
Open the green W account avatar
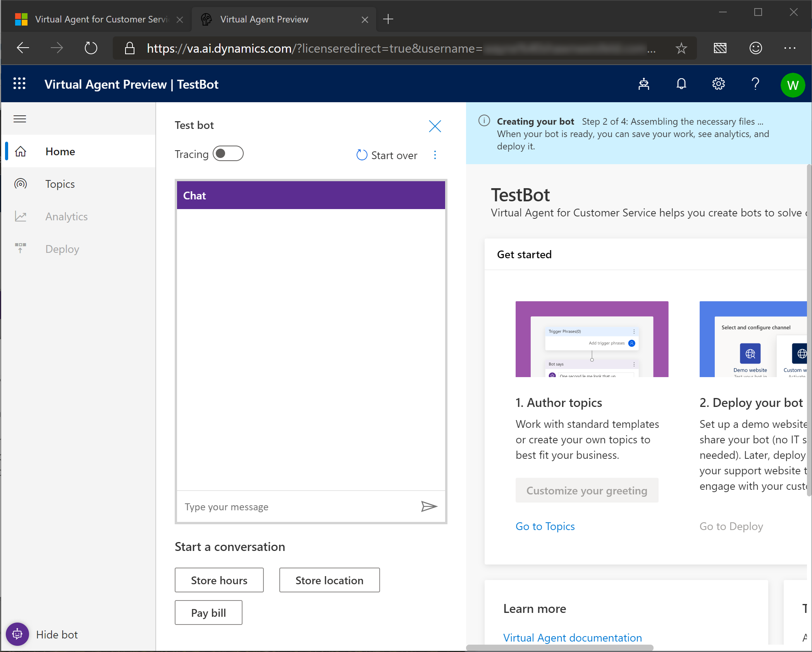coord(792,85)
